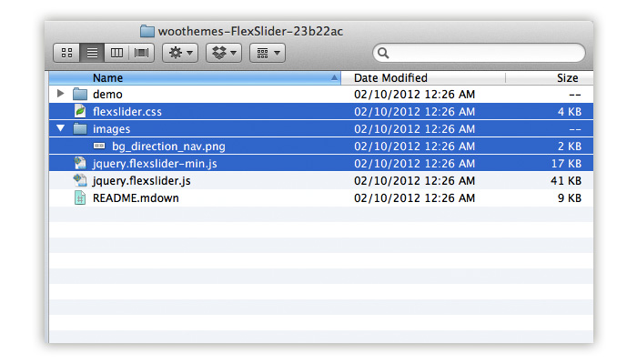The image size is (637, 364).
Task: Switch to icon view
Action: click(66, 53)
